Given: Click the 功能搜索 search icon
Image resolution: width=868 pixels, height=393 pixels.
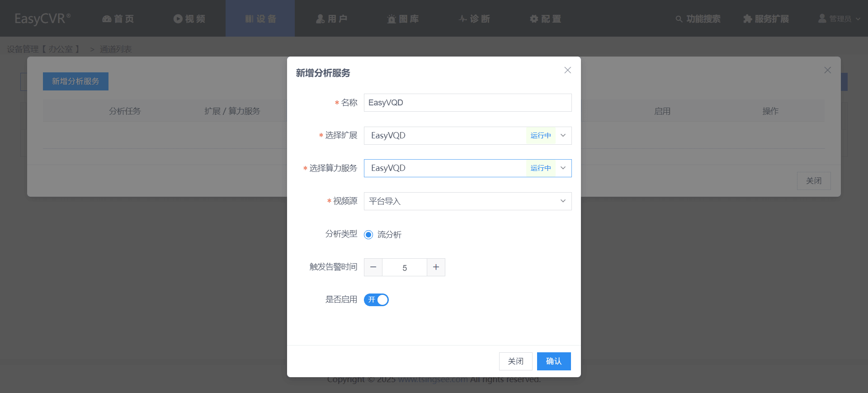Looking at the screenshot, I should coord(679,19).
